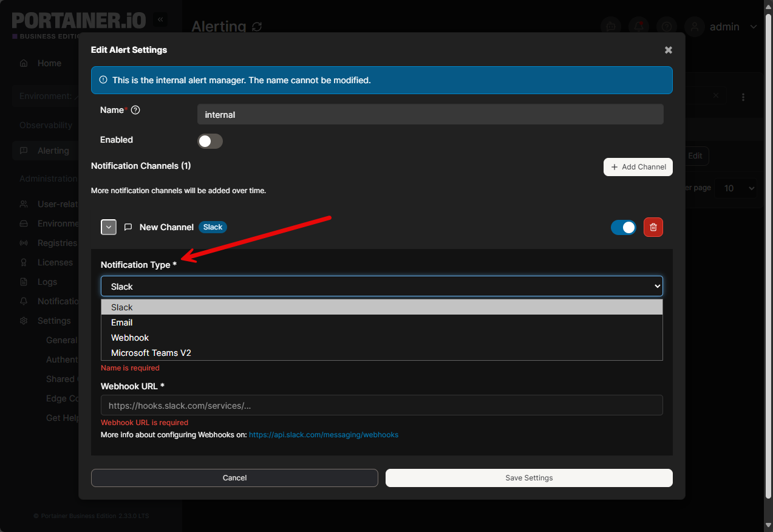The width and height of the screenshot is (773, 532).
Task: Select Webhook from the dropdown list
Action: pyautogui.click(x=382, y=338)
